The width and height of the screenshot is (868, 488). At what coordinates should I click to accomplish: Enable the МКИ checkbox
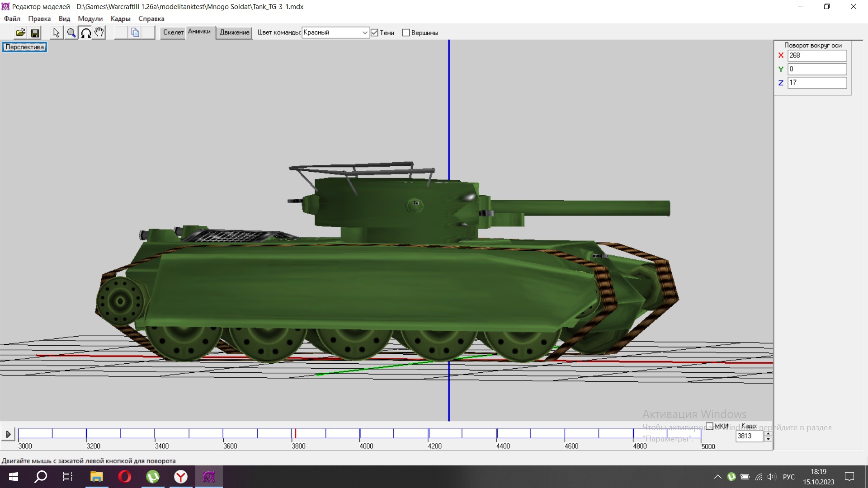pyautogui.click(x=709, y=426)
